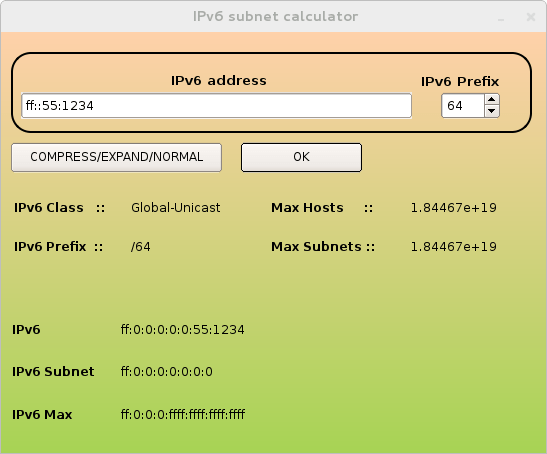Click the COMPRESS/EXPAND/NORMAL button
The height and width of the screenshot is (454, 547).
117,157
